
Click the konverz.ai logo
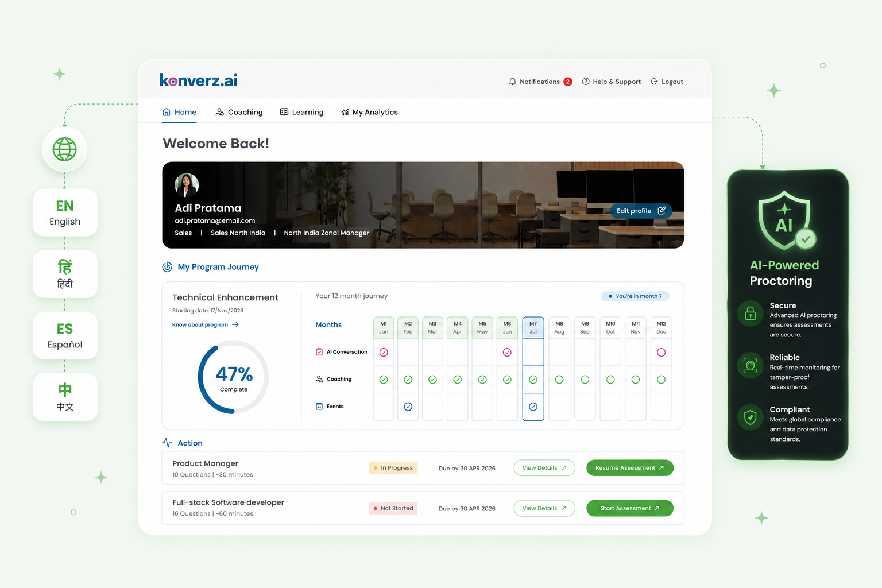point(198,80)
